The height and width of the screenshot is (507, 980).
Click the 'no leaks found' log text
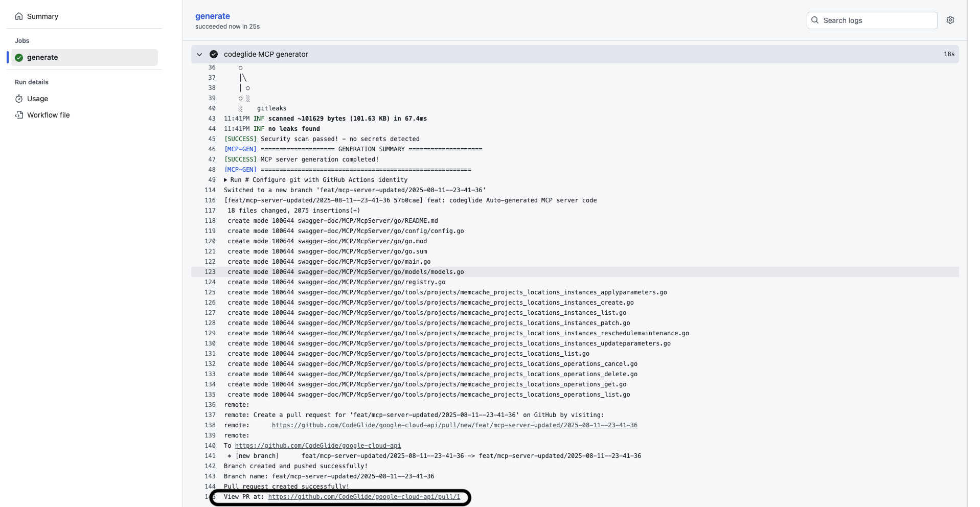coord(294,129)
